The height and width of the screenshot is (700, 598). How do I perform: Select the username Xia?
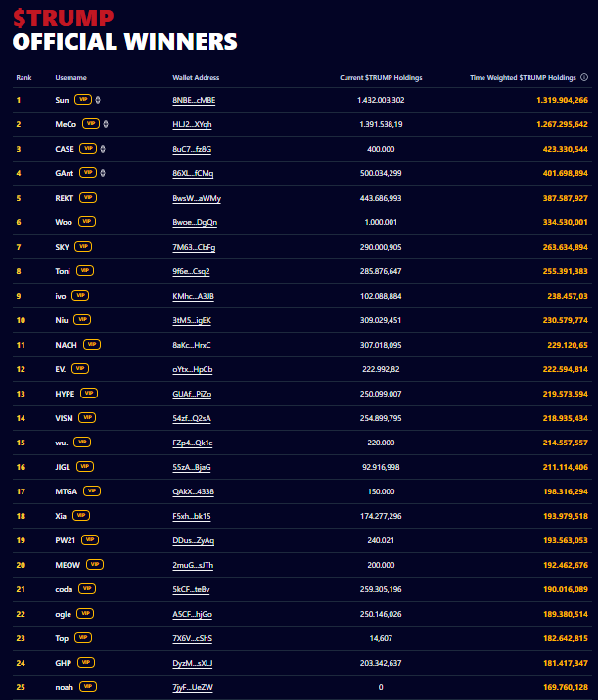61,516
